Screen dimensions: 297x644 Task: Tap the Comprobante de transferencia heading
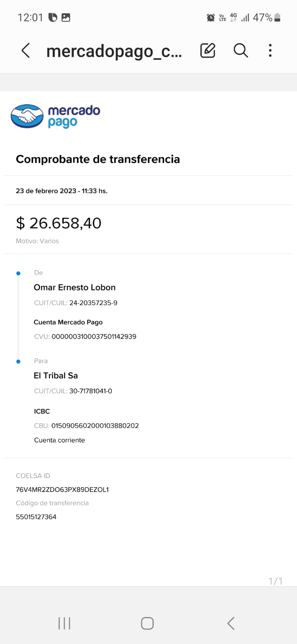tap(98, 159)
